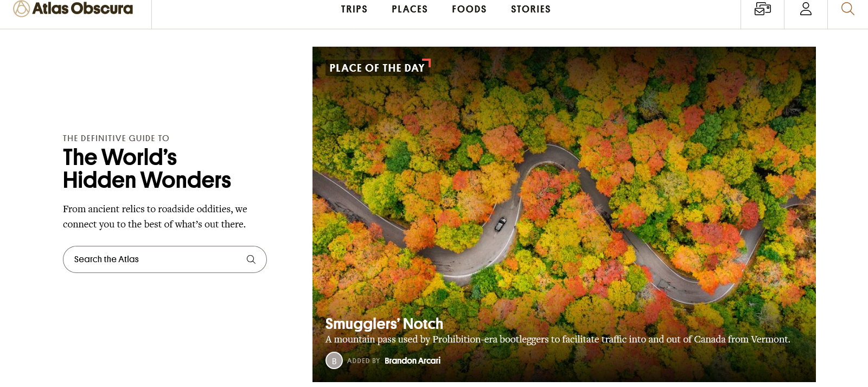Open the Foods navigation item
The image size is (868, 387).
pyautogui.click(x=469, y=9)
